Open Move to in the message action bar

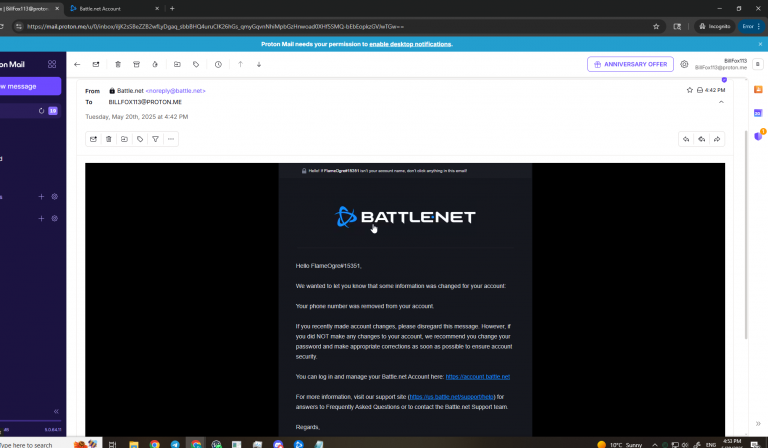click(124, 139)
